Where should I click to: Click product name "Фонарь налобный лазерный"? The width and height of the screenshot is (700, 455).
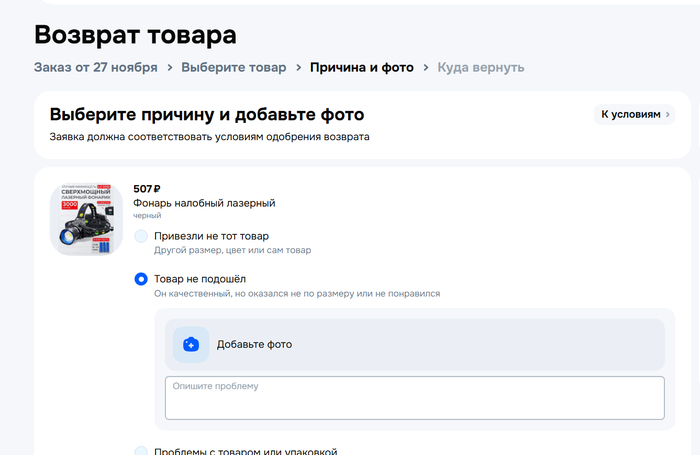click(x=204, y=203)
